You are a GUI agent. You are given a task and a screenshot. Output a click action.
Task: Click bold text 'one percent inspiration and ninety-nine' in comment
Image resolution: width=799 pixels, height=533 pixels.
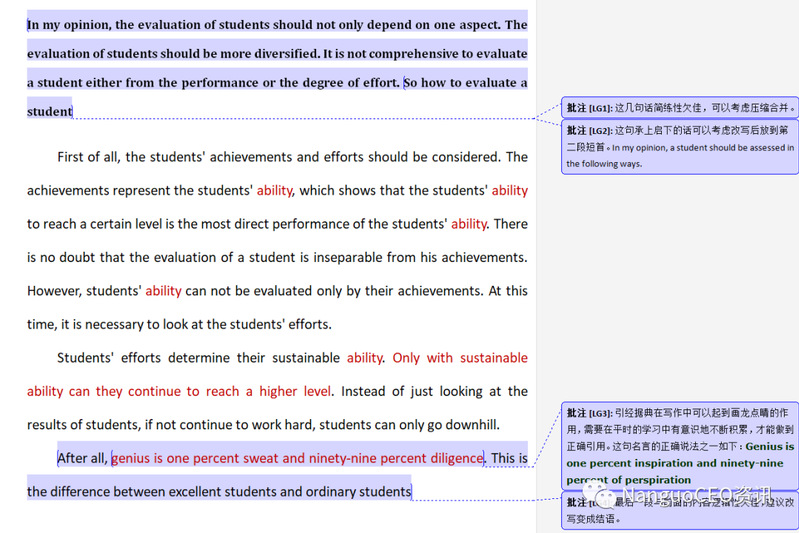pos(675,463)
